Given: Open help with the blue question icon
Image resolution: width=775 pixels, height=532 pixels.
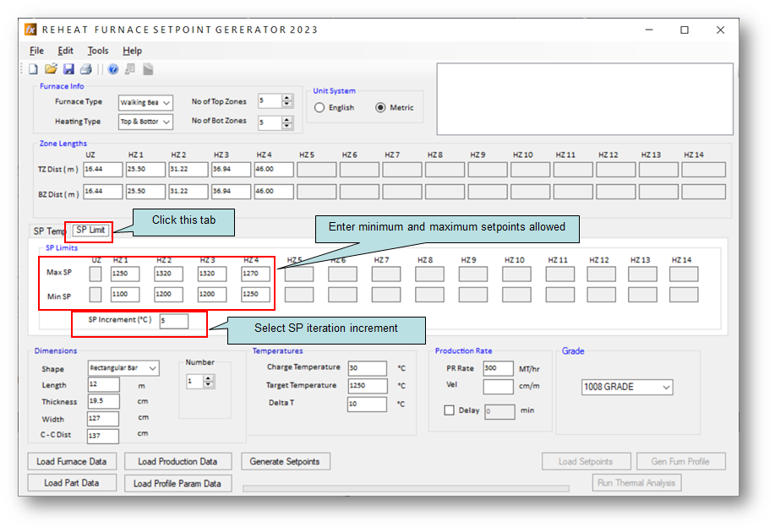Looking at the screenshot, I should pos(113,69).
